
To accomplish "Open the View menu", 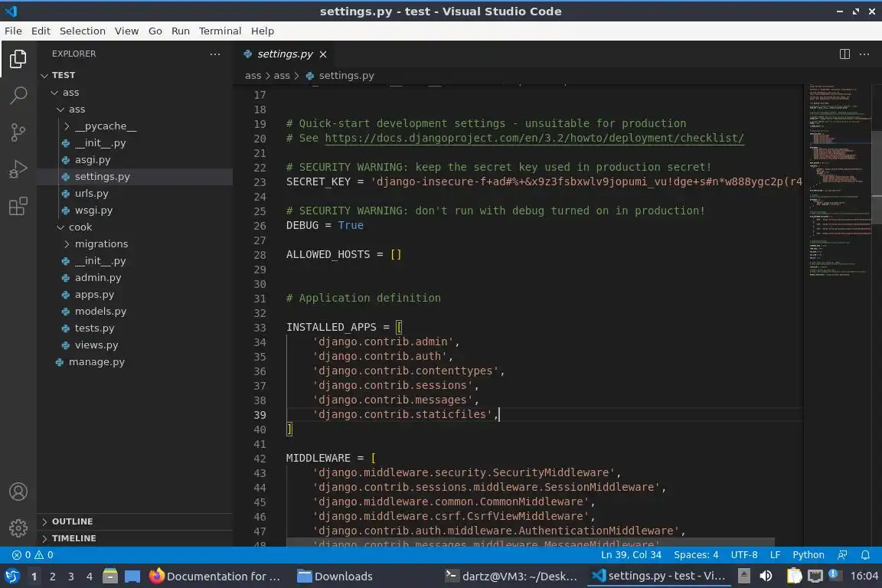I will pyautogui.click(x=126, y=31).
